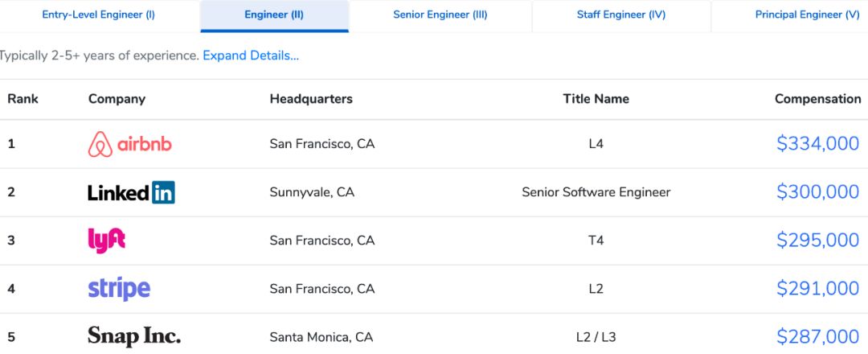Expand Details for experience description
Viewport: 868px width, 354px height.
pyautogui.click(x=251, y=56)
